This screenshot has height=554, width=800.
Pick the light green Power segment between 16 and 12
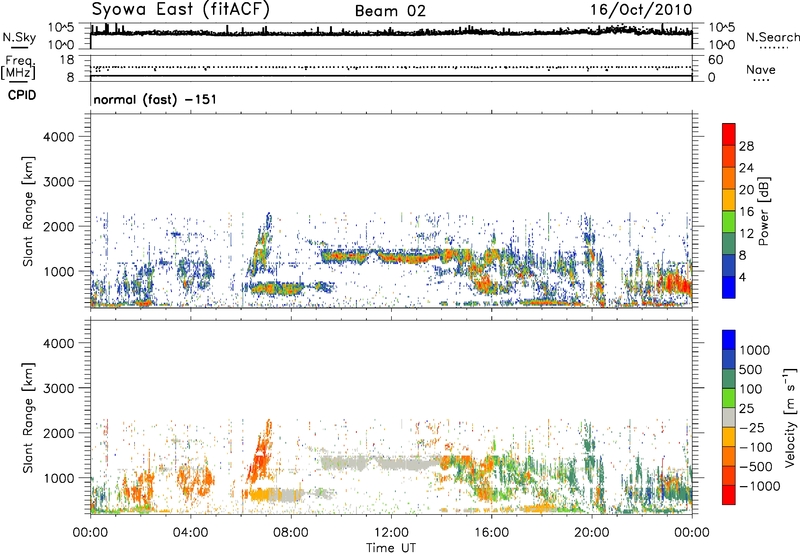tap(729, 222)
